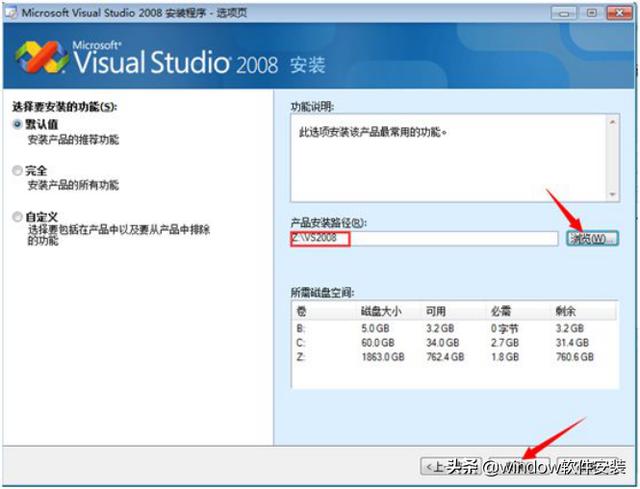This screenshot has height=489, width=640.
Task: Click the 5.0 GB disk size cell
Action: pyautogui.click(x=375, y=329)
